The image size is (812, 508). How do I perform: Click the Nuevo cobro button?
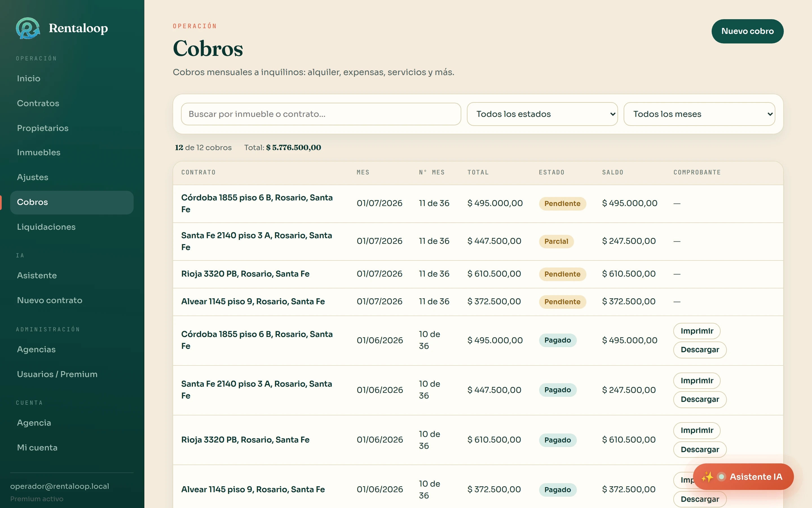747,31
